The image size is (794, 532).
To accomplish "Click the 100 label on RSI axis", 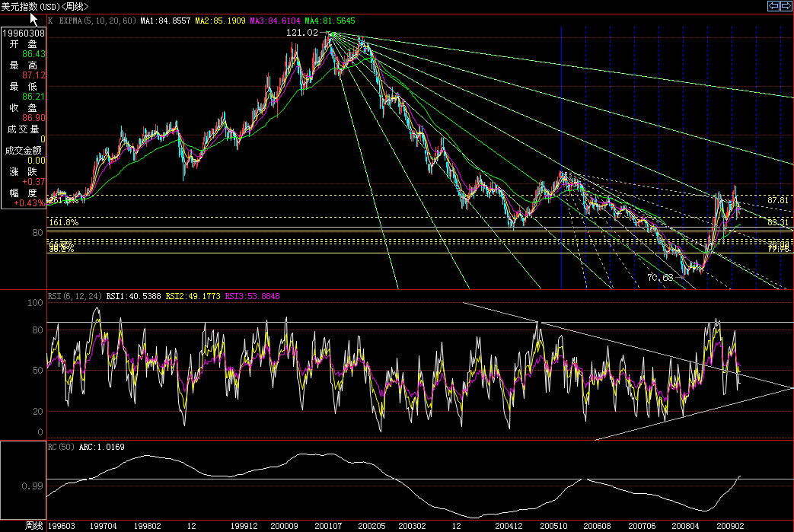I will 36,303.
